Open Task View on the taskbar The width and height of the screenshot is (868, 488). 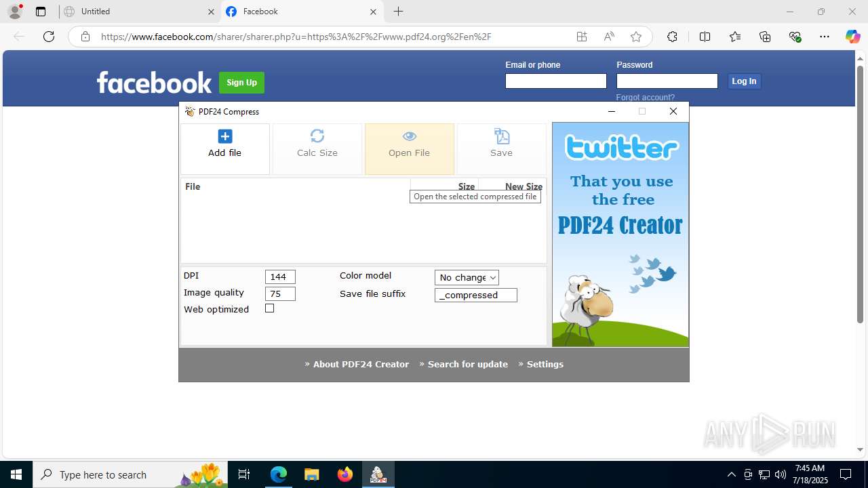(244, 474)
